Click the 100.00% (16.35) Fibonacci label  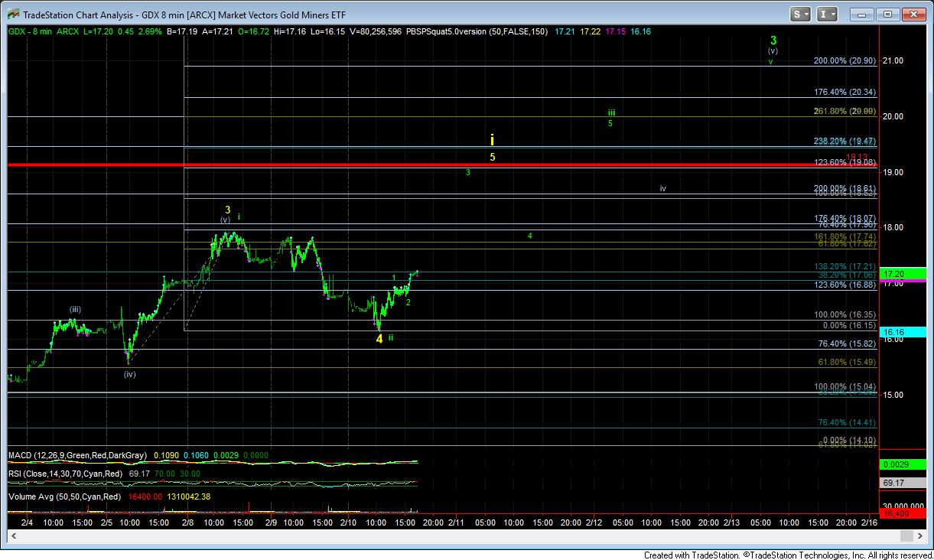coord(845,314)
